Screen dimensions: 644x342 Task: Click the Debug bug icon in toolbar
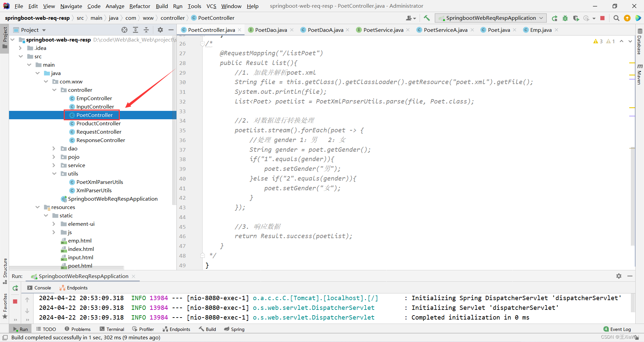(x=565, y=18)
